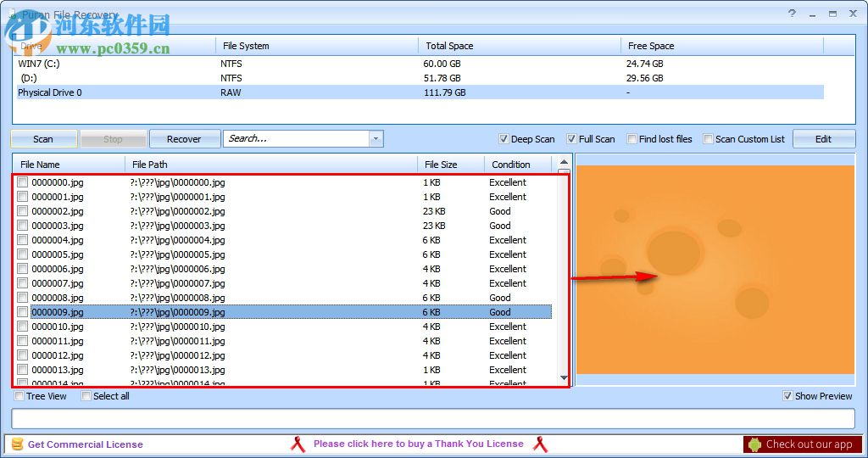868x458 pixels.
Task: Open the custom list Edit button
Action: pos(824,139)
